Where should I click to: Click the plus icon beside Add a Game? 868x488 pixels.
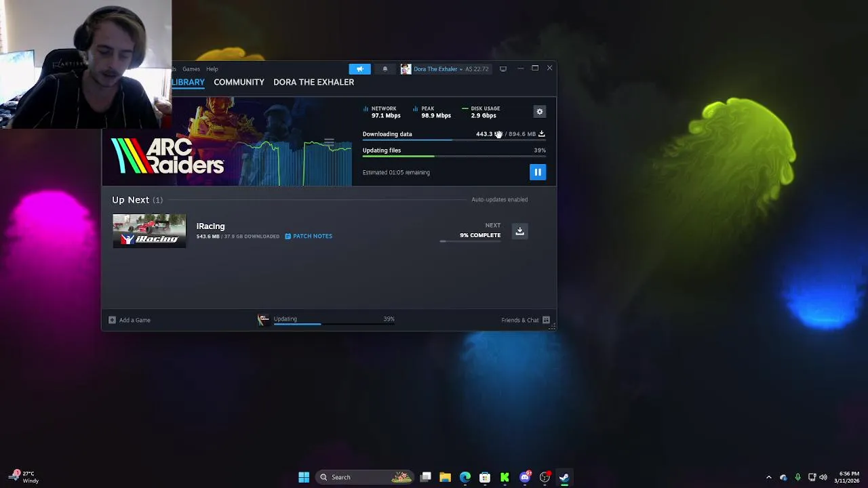pos(112,320)
